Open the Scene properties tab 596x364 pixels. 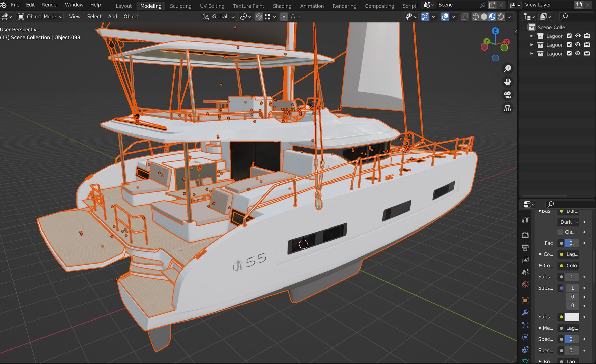525,272
